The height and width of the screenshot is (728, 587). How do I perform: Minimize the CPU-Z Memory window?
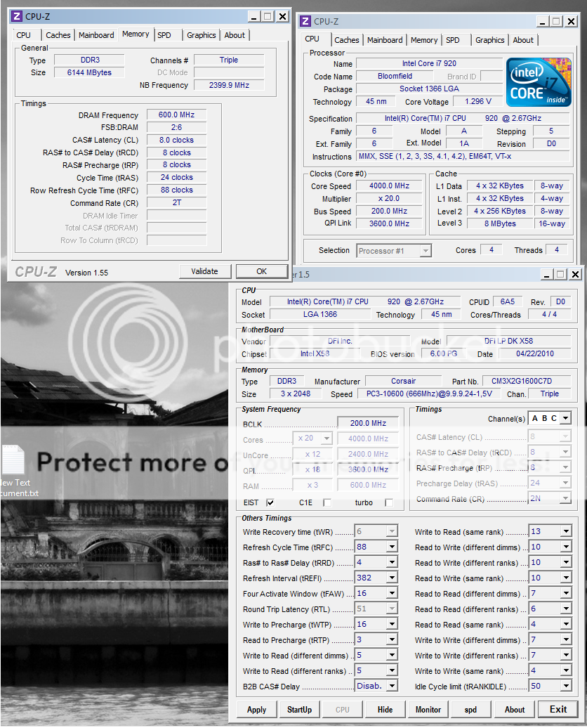(253, 15)
